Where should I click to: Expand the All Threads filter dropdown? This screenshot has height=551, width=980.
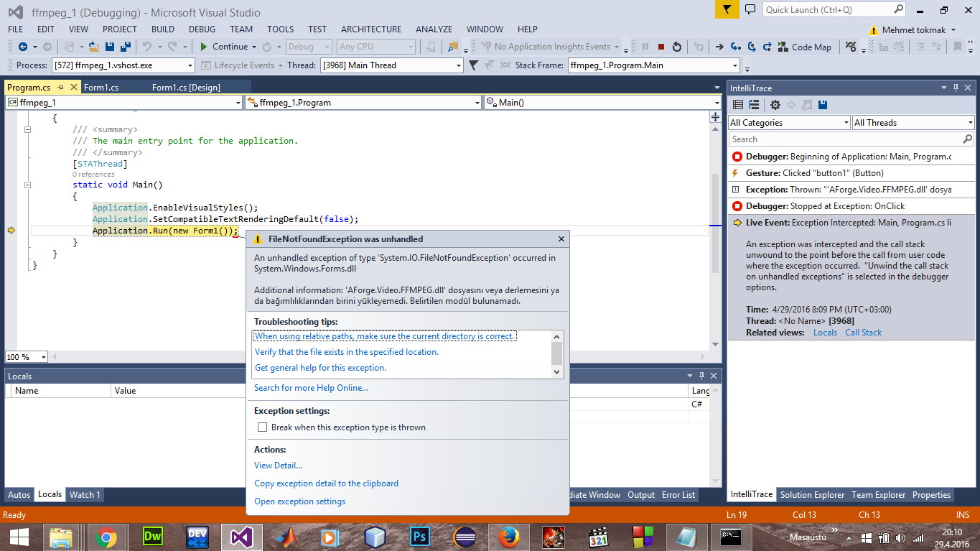(970, 123)
